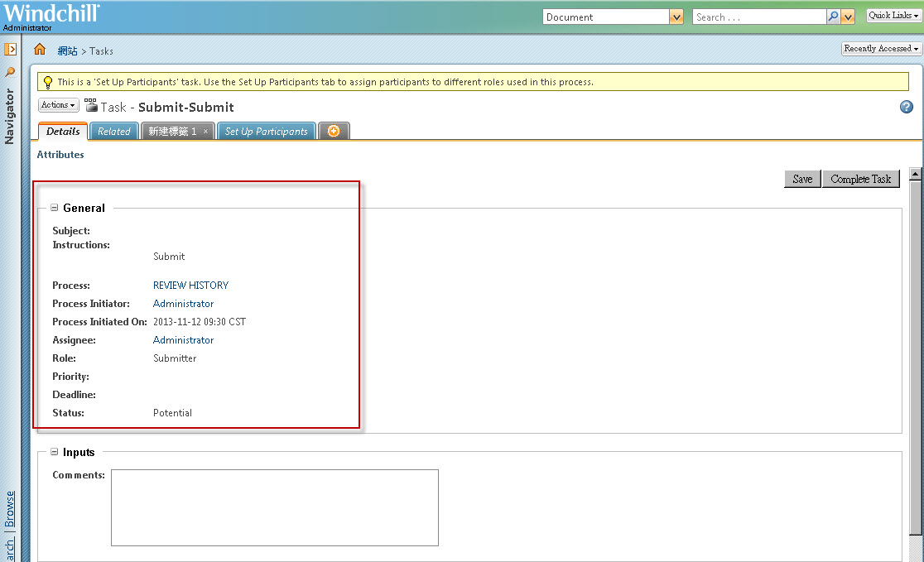Click the scrollbar up arrow

(x=915, y=174)
